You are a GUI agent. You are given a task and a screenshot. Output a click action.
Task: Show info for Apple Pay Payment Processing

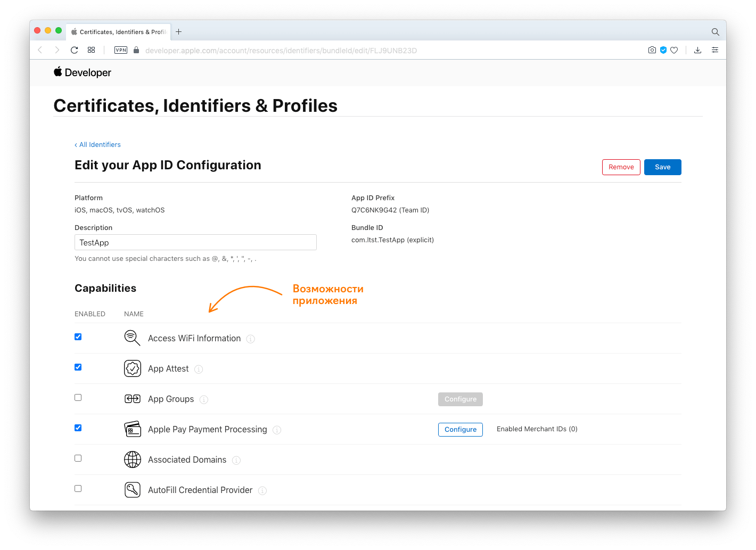coord(277,430)
